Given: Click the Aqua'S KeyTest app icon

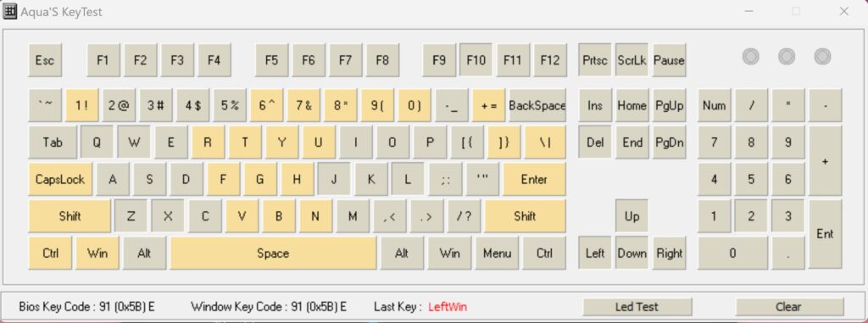Looking at the screenshot, I should 10,11.
